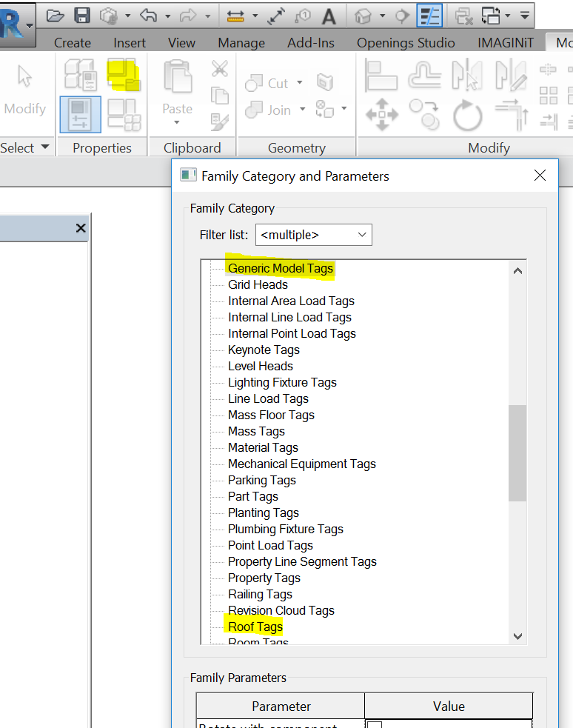Click the category list scroll down arrow

click(517, 635)
